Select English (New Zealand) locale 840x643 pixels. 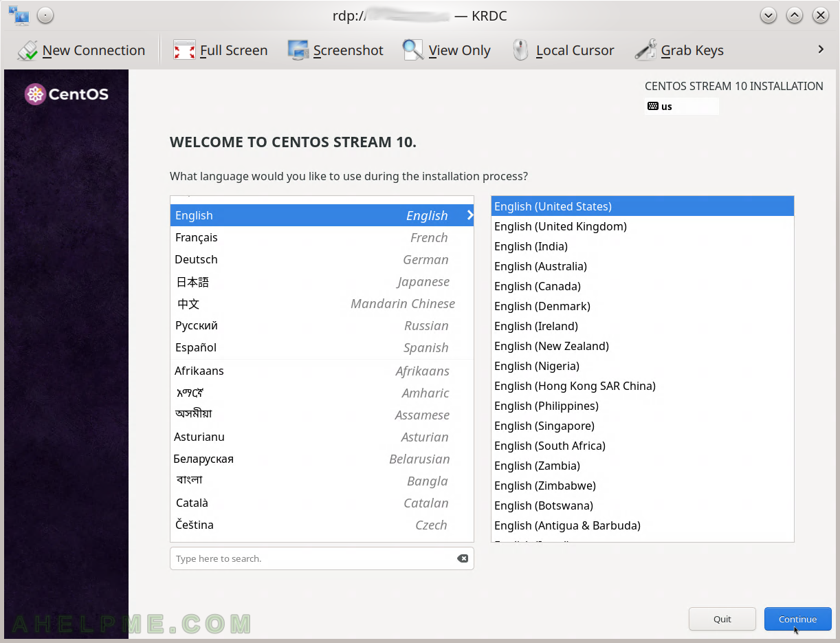(x=643, y=346)
